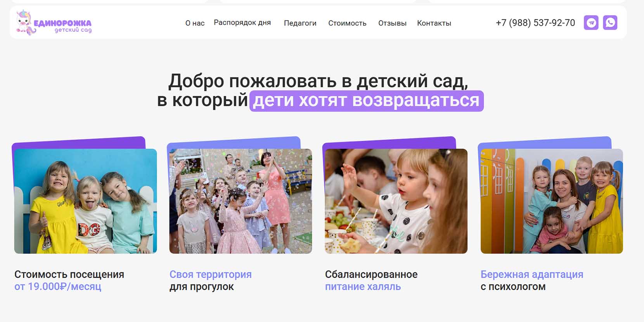The width and height of the screenshot is (644, 322).
Task: Select the Своя территория caption
Action: click(211, 274)
